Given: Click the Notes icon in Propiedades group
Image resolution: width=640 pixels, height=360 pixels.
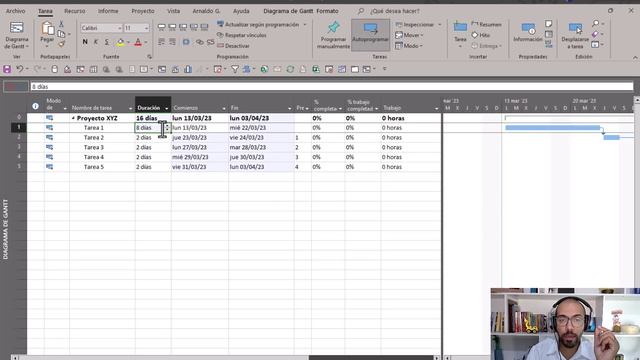Looking at the screenshot, I should pyautogui.click(x=549, y=24).
